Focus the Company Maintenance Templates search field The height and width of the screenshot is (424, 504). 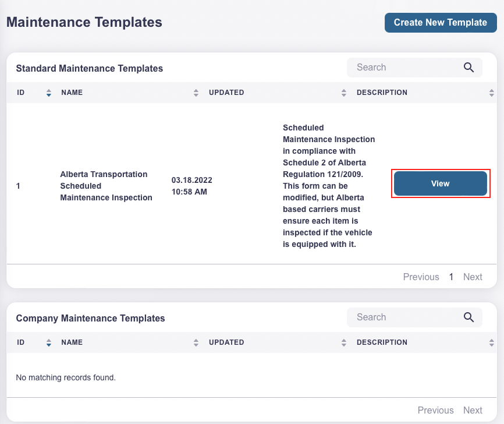click(x=404, y=317)
